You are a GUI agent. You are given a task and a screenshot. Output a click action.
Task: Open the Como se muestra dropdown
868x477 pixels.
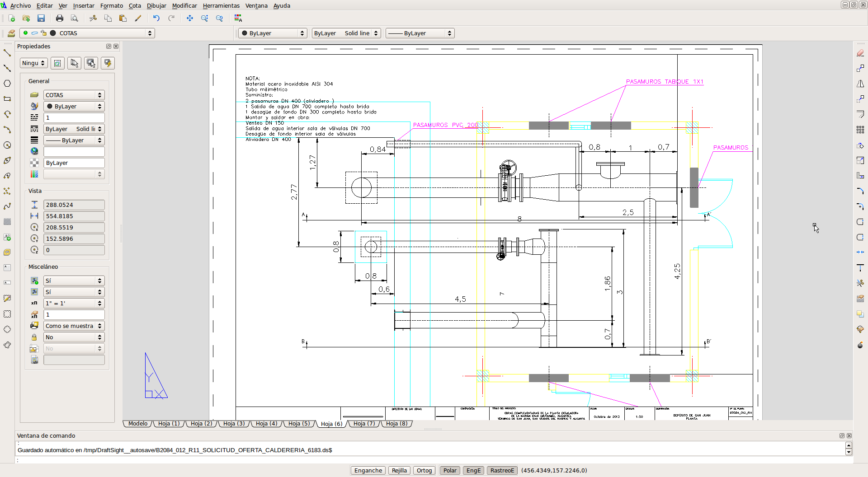[74, 326]
